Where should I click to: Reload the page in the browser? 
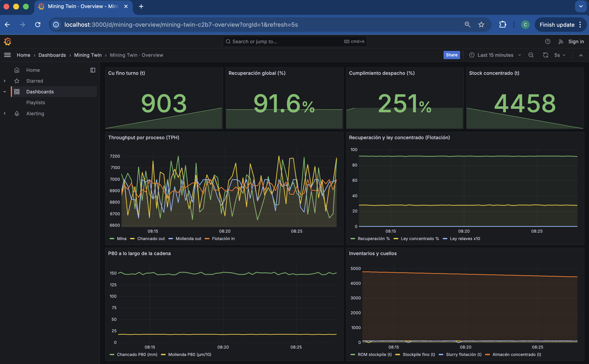[38, 25]
